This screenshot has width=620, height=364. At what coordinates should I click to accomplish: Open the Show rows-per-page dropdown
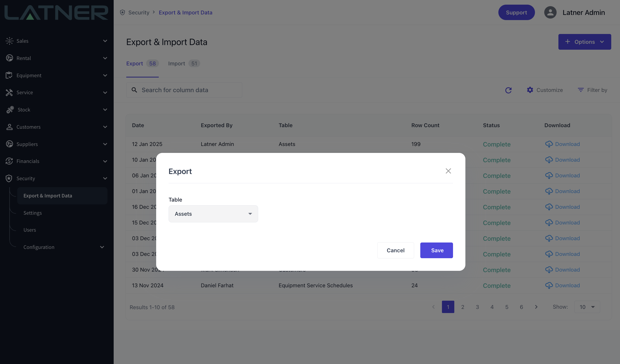pos(587,307)
